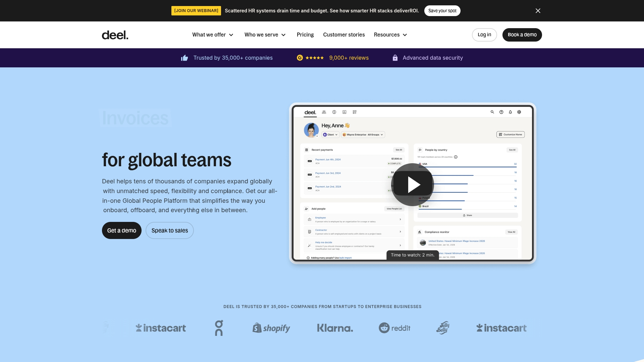Click the settings gear in dashboard
Viewport: 644px width, 362px height.
519,112
